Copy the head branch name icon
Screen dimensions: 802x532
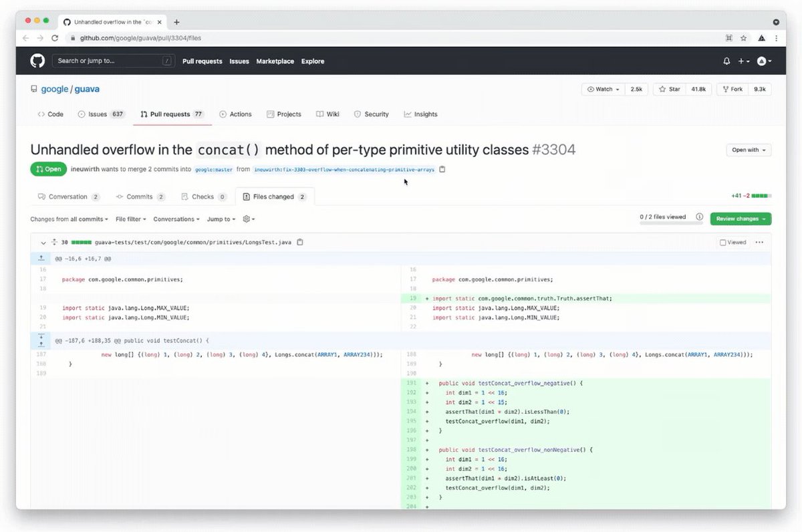tap(442, 169)
